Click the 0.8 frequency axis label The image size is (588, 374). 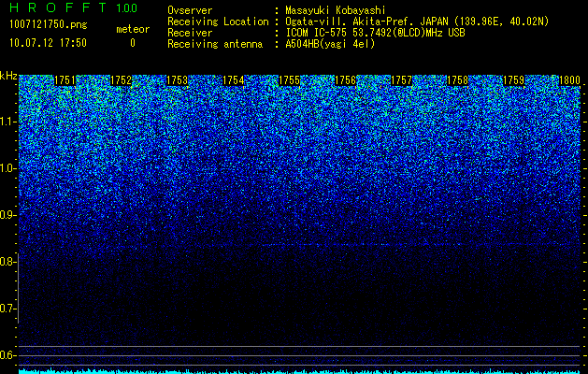pyautogui.click(x=7, y=262)
